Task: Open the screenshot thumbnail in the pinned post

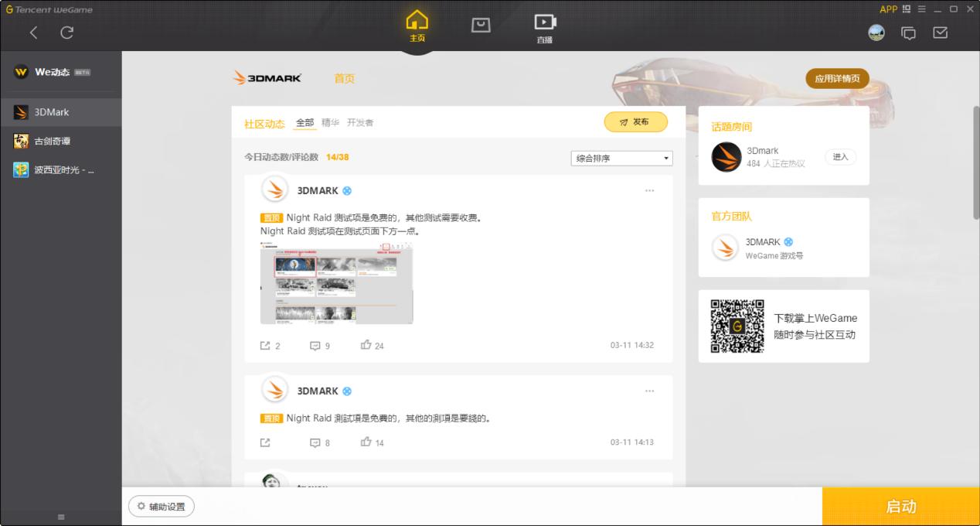Action: pos(337,282)
